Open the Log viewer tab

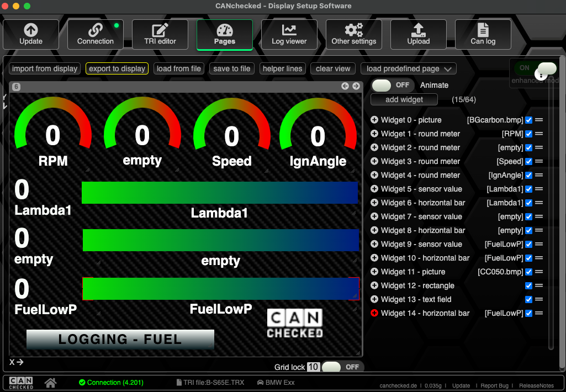289,34
